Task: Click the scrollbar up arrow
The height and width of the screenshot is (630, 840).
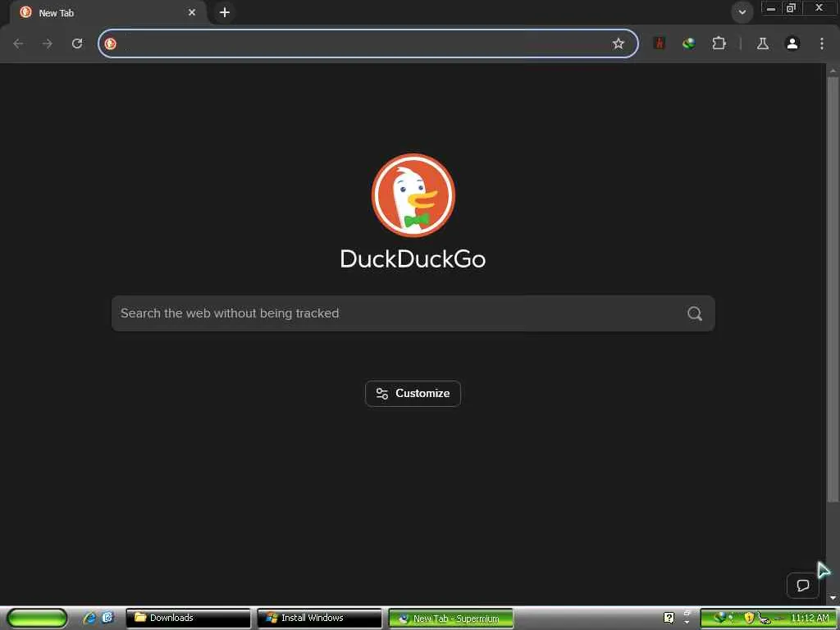Action: (x=833, y=71)
